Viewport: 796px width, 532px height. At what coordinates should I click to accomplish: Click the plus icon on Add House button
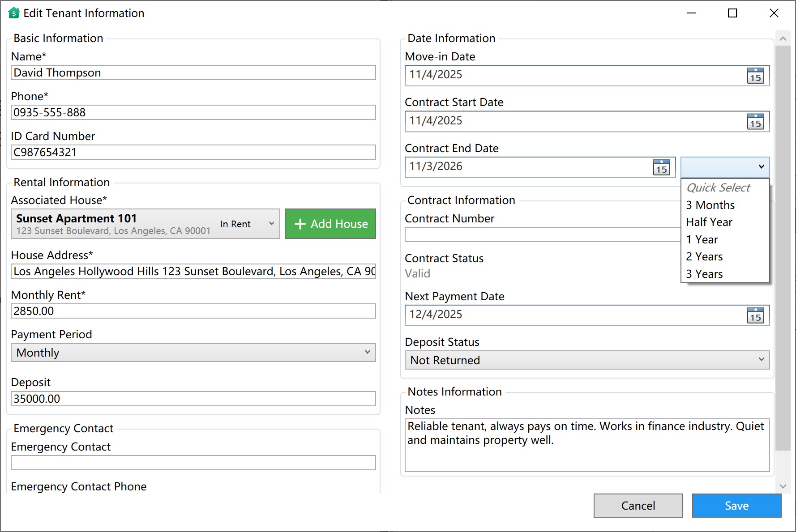(x=300, y=224)
